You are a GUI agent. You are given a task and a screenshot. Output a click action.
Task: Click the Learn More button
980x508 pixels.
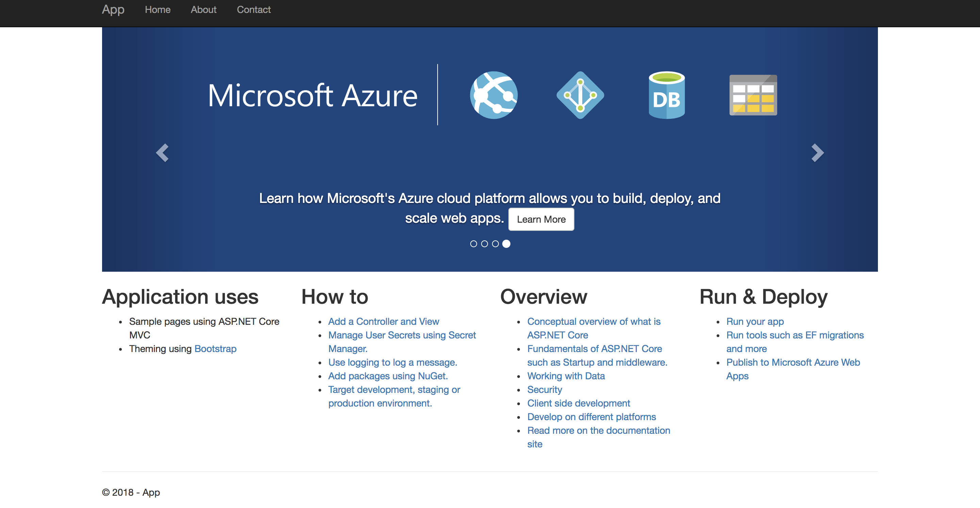point(541,220)
